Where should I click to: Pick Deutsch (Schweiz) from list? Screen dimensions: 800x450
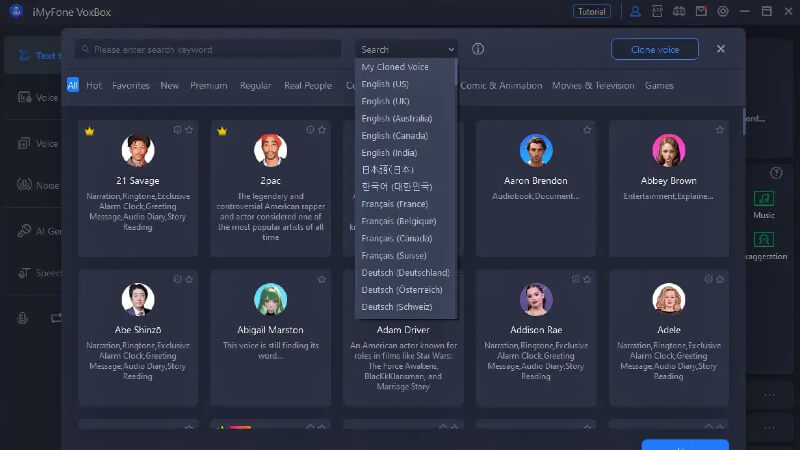[x=396, y=307]
